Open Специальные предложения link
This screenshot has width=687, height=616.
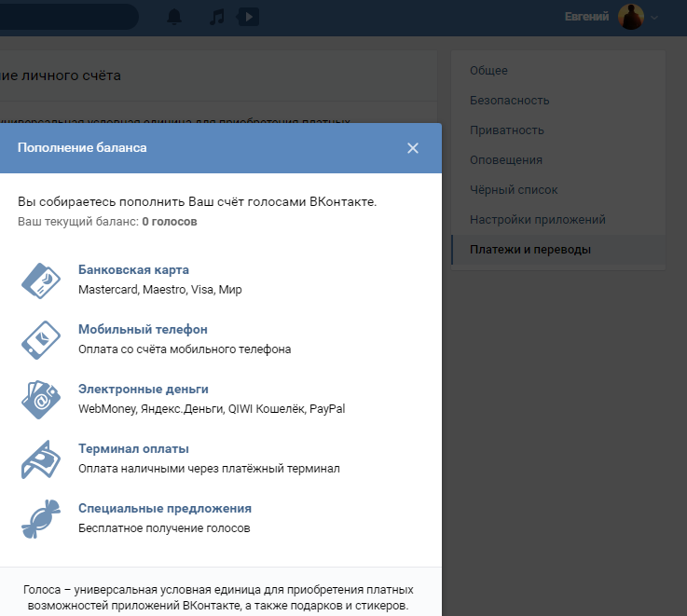(165, 508)
